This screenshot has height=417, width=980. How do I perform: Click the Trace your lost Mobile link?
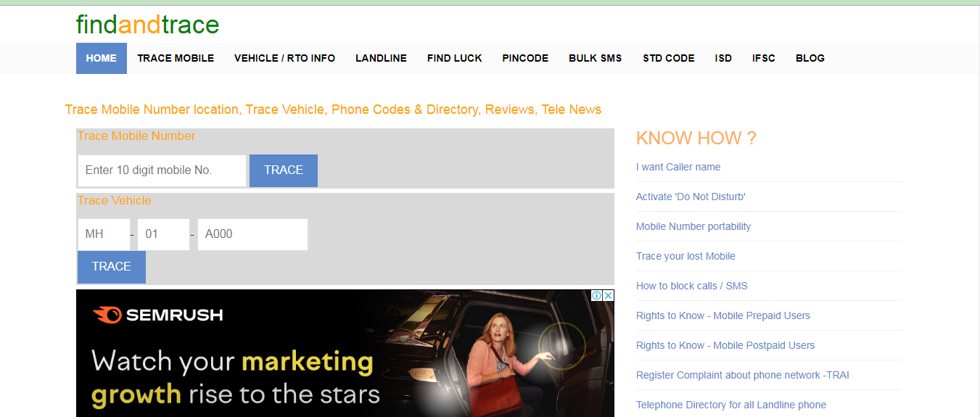tap(685, 256)
